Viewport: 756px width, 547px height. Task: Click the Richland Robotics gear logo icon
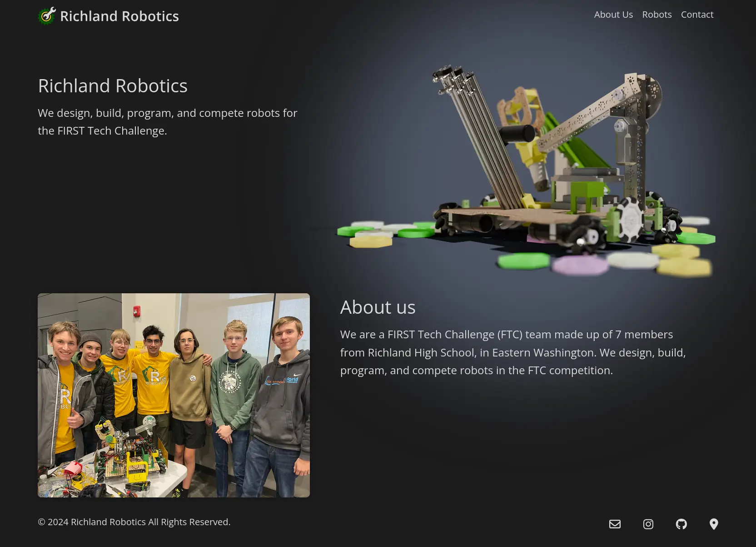coord(46,15)
